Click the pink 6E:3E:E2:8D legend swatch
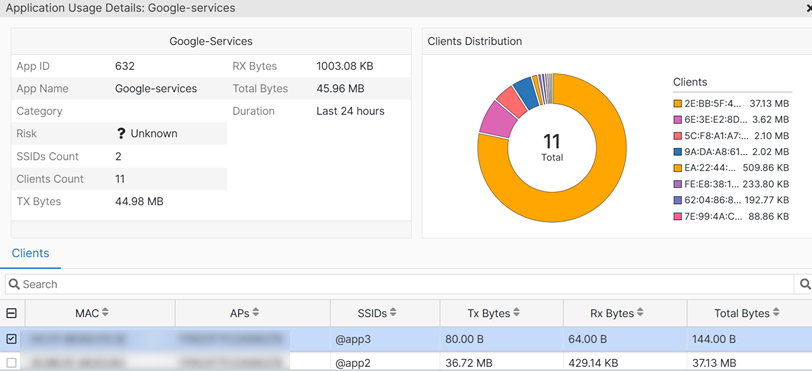The height and width of the screenshot is (371, 812). coord(677,120)
